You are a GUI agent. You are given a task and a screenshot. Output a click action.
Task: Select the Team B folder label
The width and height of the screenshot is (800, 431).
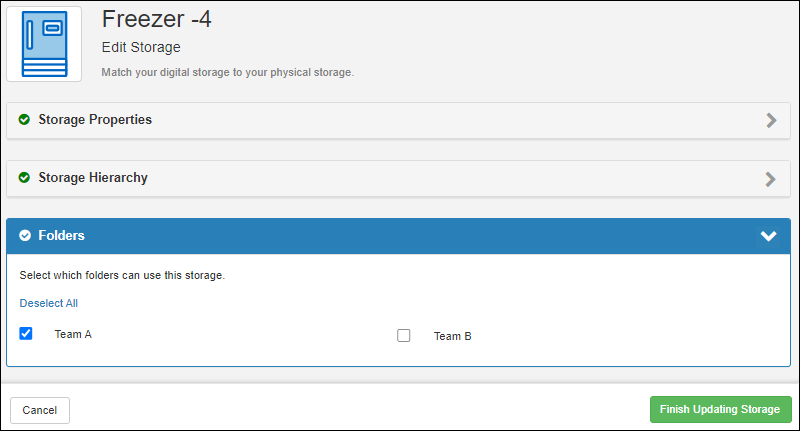click(x=452, y=336)
